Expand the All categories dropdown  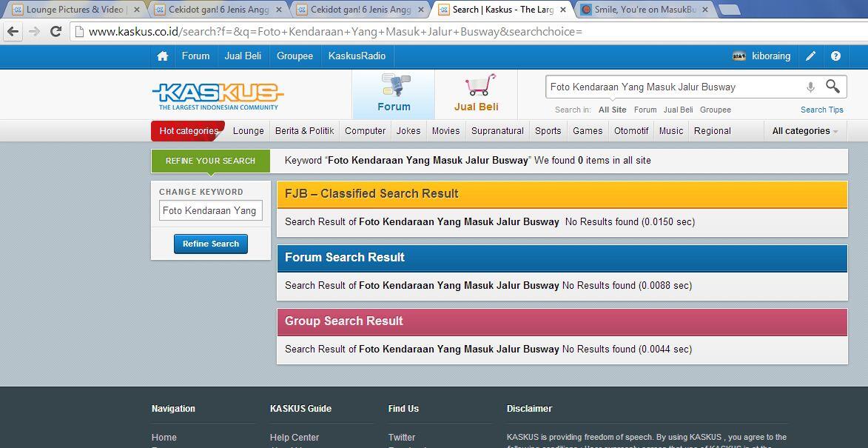[x=805, y=130]
